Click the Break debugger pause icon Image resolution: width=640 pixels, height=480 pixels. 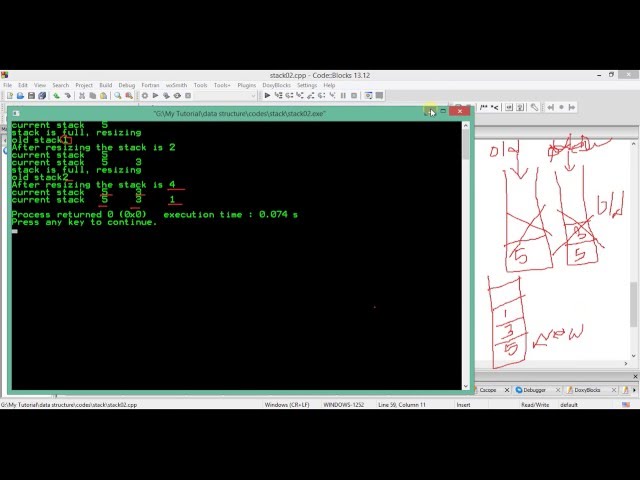pyautogui.click(x=343, y=96)
